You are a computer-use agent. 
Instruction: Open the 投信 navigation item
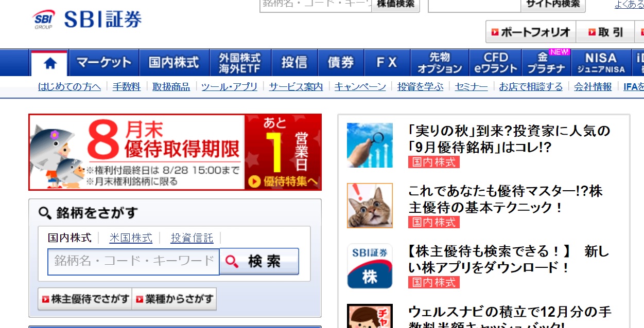[x=294, y=63]
